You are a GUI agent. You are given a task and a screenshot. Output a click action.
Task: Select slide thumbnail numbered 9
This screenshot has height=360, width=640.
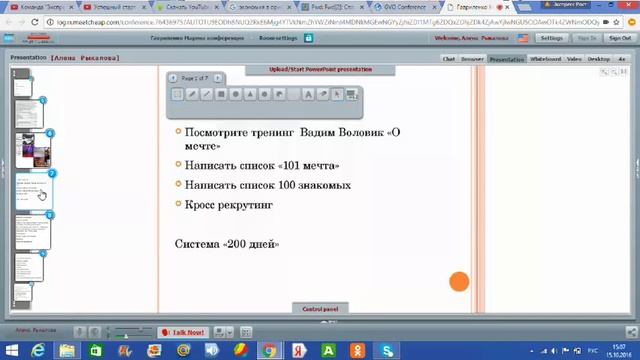click(29, 267)
